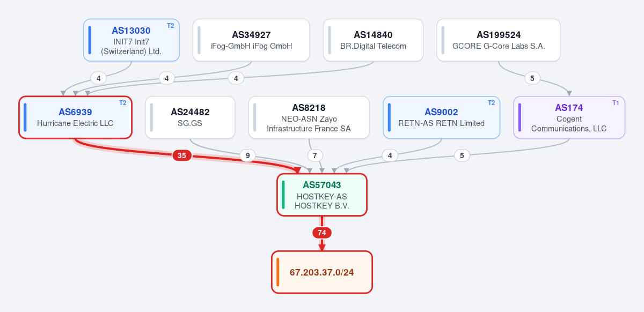The height and width of the screenshot is (312, 644).
Task: Click the AS24482 SG.GS node
Action: pyautogui.click(x=190, y=117)
